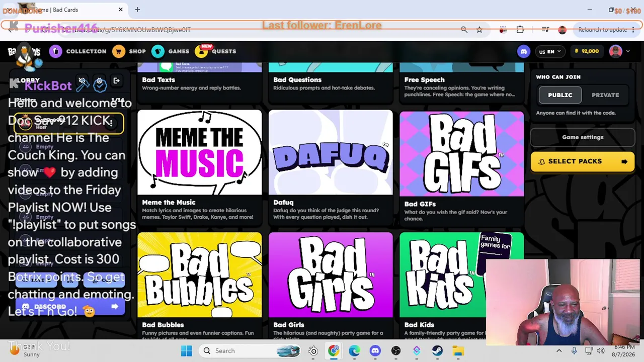The image size is (644, 362).
Task: Open the Quests icon with NEW badge
Action: tap(202, 51)
